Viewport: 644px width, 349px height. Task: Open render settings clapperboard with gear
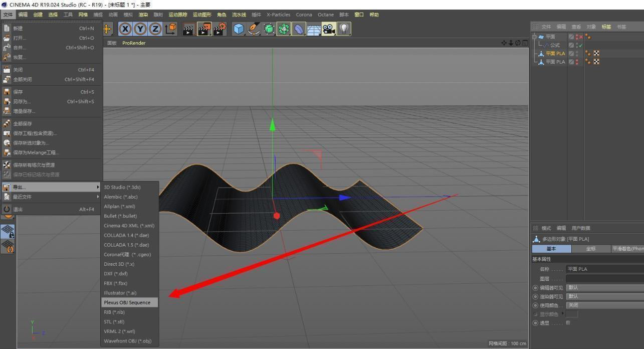(x=220, y=29)
